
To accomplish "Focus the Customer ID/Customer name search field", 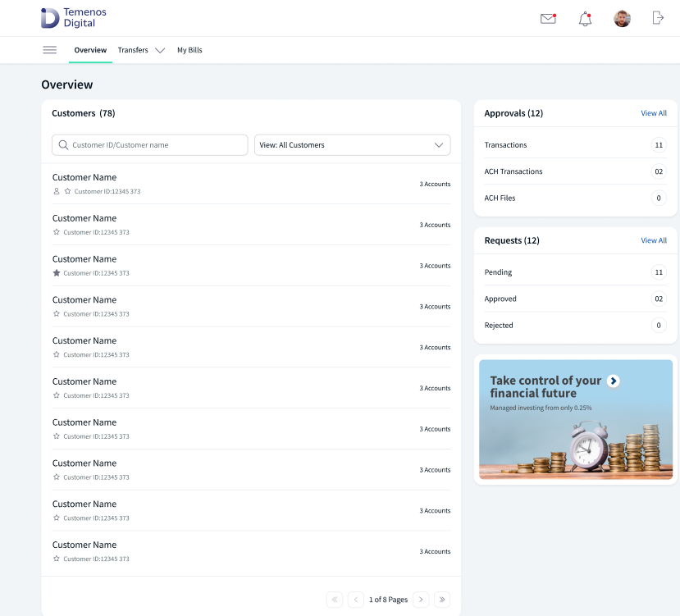I will [x=149, y=145].
